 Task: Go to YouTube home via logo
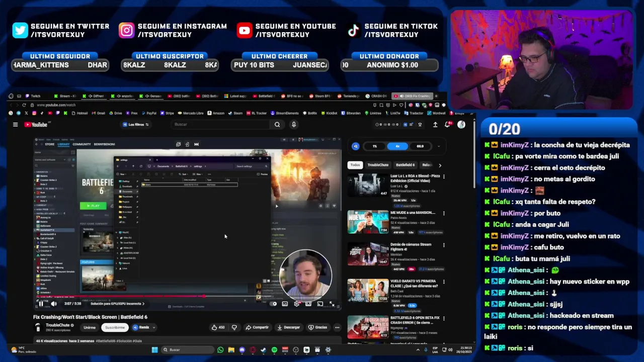tap(36, 125)
